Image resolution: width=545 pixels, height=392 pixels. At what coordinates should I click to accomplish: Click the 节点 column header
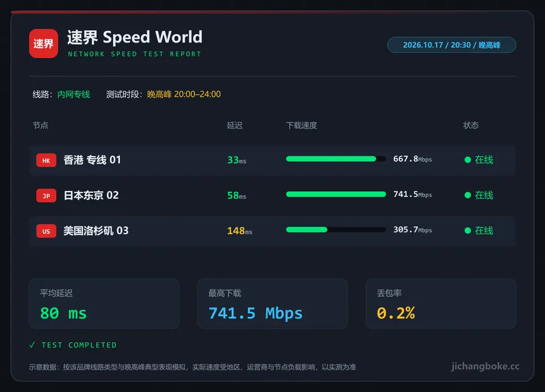(x=40, y=125)
